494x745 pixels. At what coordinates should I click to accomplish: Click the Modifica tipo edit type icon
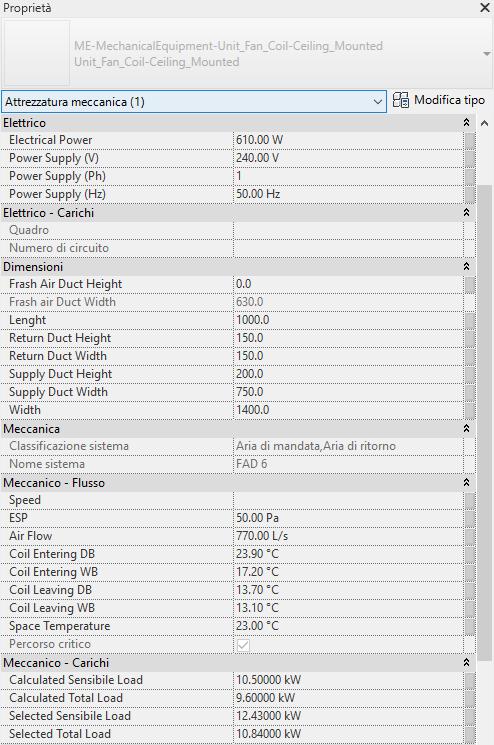point(400,100)
